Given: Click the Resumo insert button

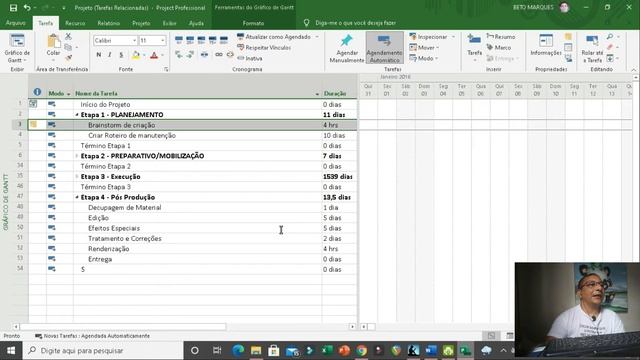Looking at the screenshot, I should (501, 37).
